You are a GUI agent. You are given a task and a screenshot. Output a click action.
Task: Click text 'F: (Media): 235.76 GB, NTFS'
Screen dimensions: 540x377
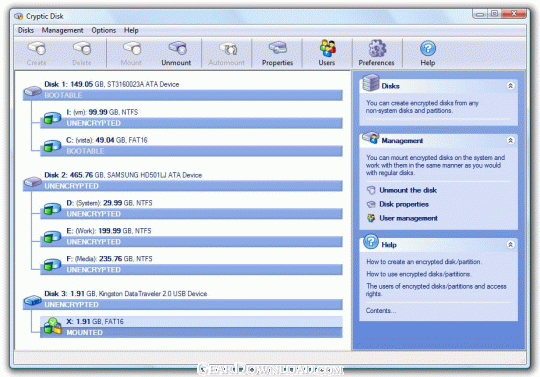tap(109, 259)
